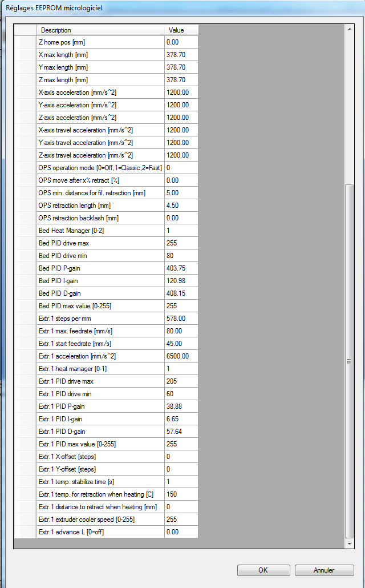Edit the Extr.1 max. feedrate value
Screen dimensions: 365x588
pos(181,331)
